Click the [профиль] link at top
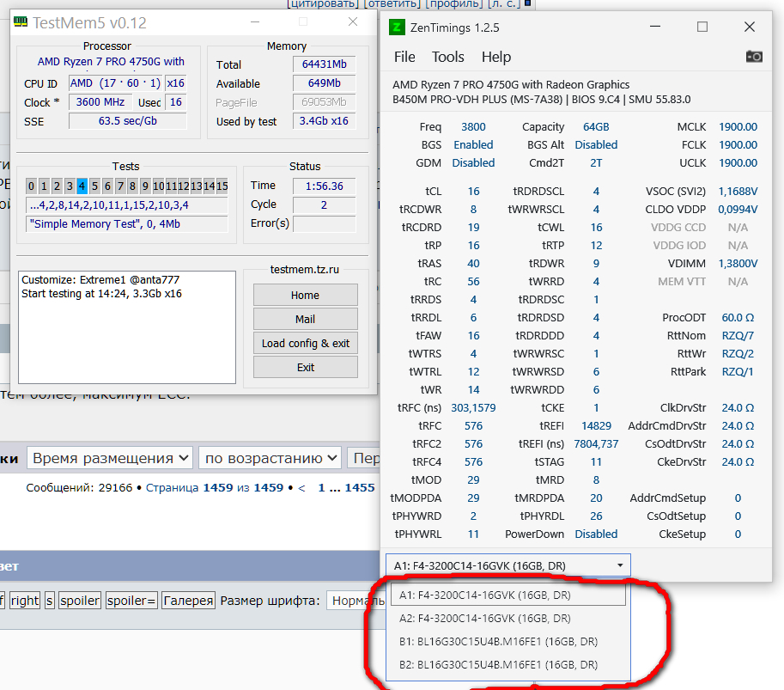The height and width of the screenshot is (690, 784). coord(454,4)
